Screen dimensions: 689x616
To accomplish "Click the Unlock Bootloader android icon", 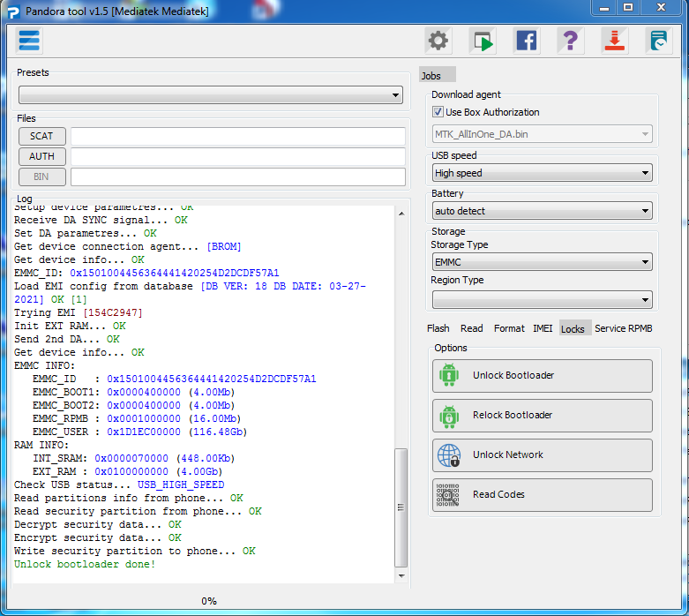I will pos(449,375).
